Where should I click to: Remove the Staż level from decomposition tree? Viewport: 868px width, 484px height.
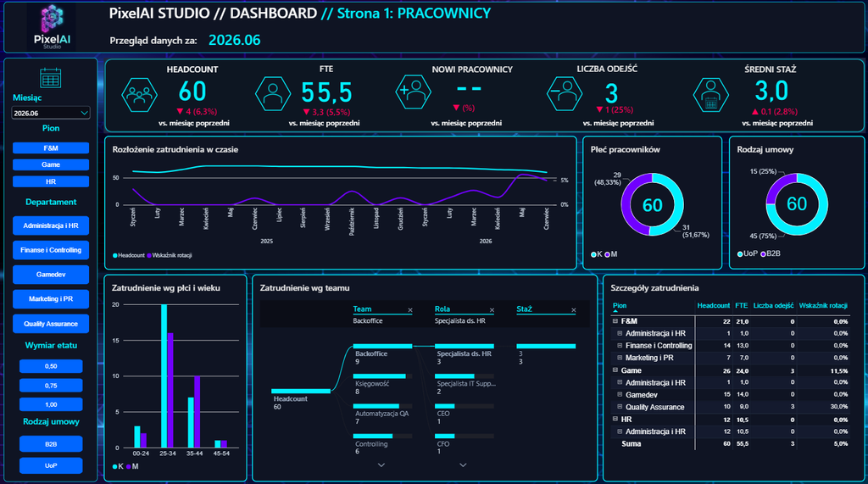(574, 310)
